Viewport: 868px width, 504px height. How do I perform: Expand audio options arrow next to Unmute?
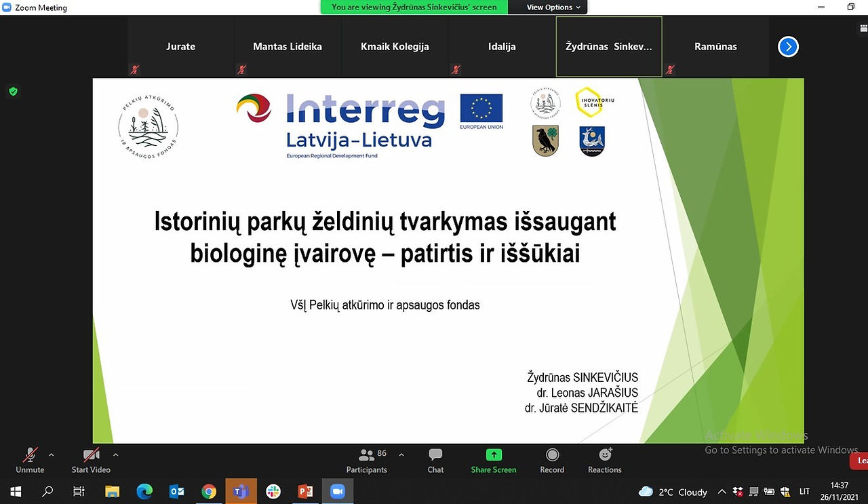tap(52, 454)
